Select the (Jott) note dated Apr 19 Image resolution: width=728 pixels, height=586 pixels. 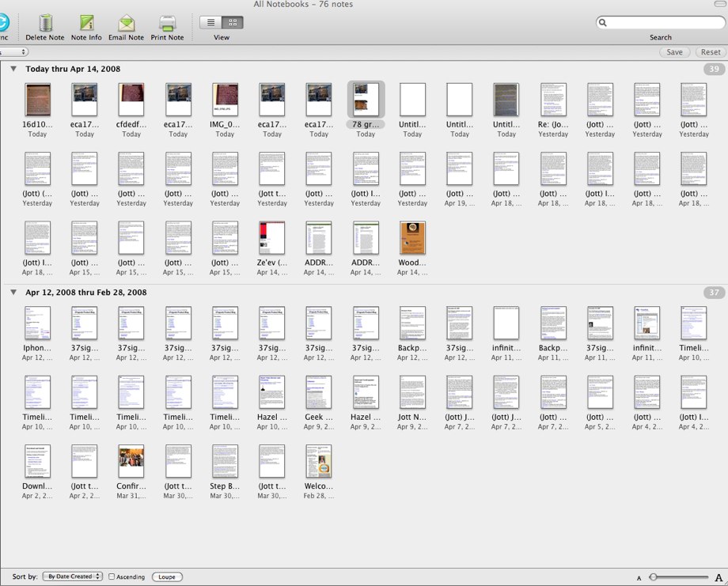click(460, 168)
